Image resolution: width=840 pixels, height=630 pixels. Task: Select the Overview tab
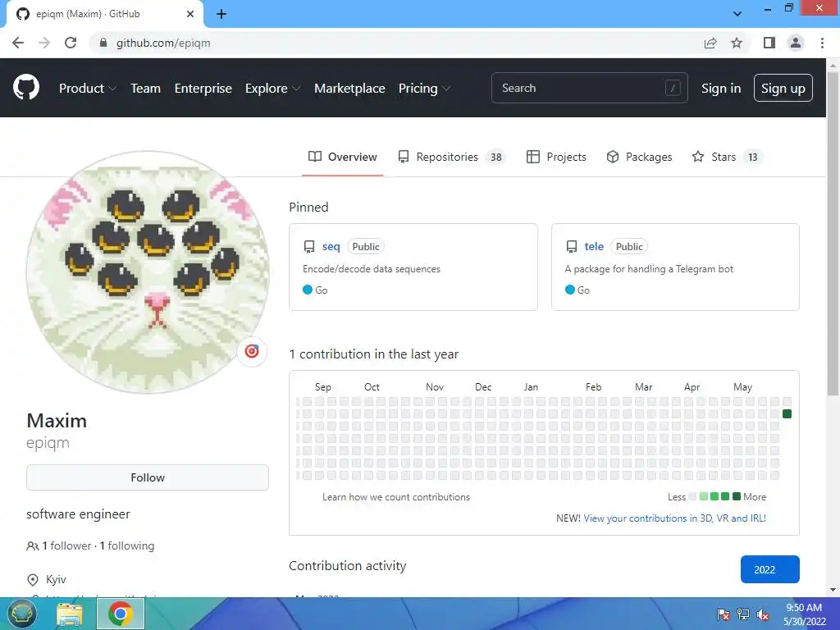[x=343, y=157]
